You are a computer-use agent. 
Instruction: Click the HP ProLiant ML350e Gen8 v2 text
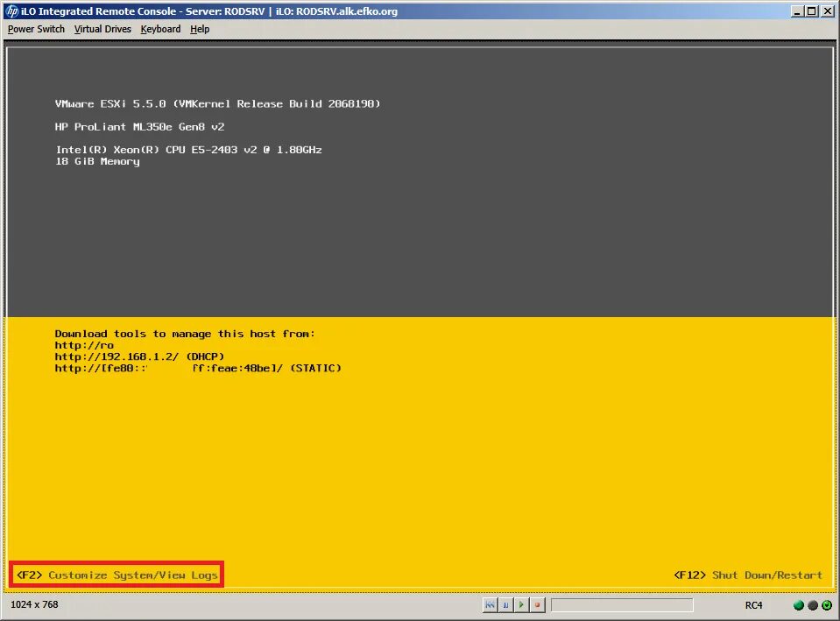139,127
